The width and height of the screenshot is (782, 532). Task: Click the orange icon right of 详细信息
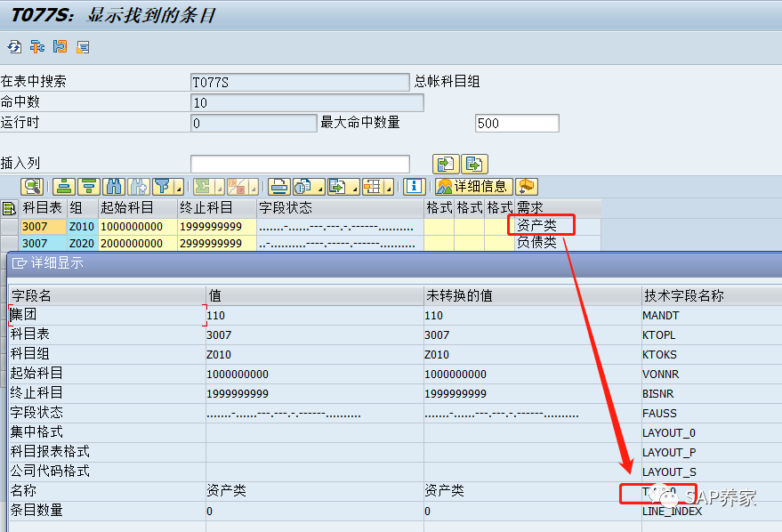point(527,187)
